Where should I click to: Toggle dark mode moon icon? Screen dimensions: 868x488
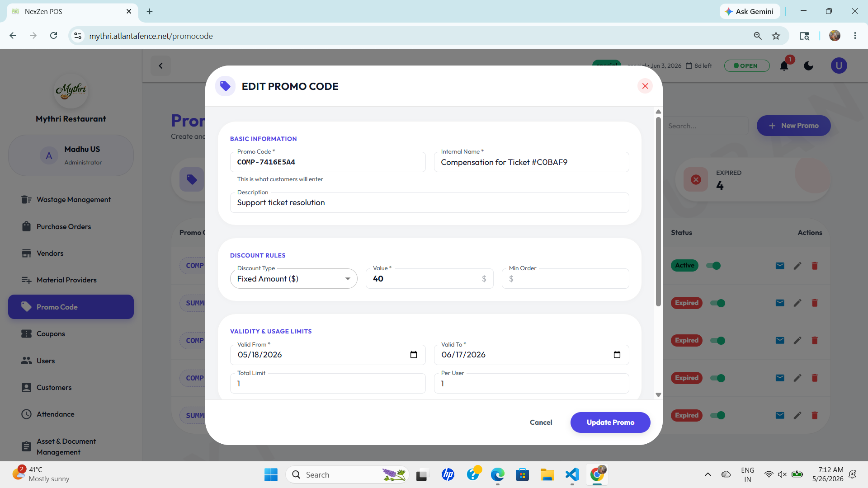(x=809, y=66)
